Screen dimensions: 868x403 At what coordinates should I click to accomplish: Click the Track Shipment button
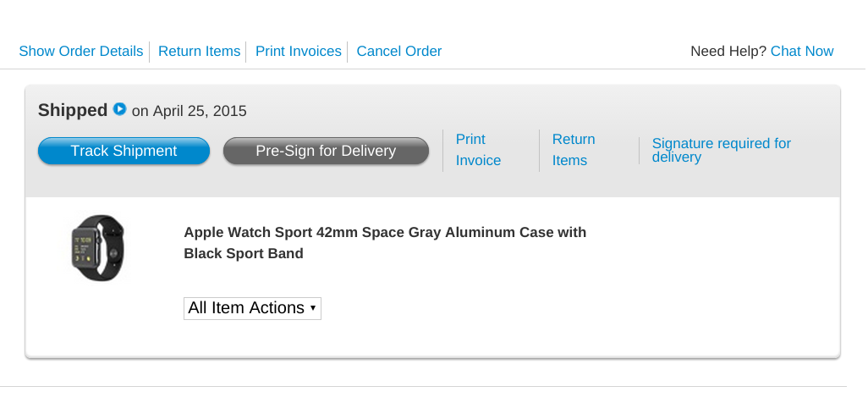tap(124, 151)
